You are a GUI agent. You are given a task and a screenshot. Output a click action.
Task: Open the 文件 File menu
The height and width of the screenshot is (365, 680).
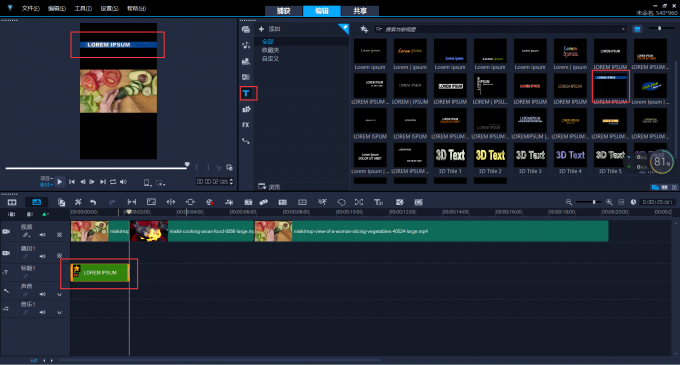pos(30,8)
